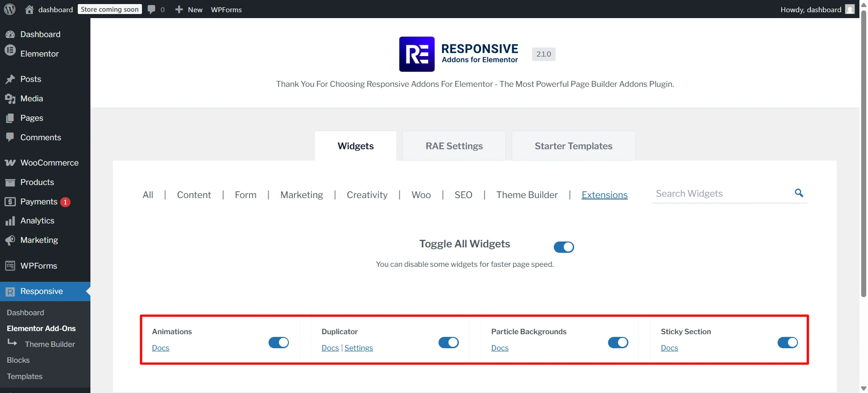Click the WordPress logo icon
Screen dimensions: 868x393
(9, 9)
